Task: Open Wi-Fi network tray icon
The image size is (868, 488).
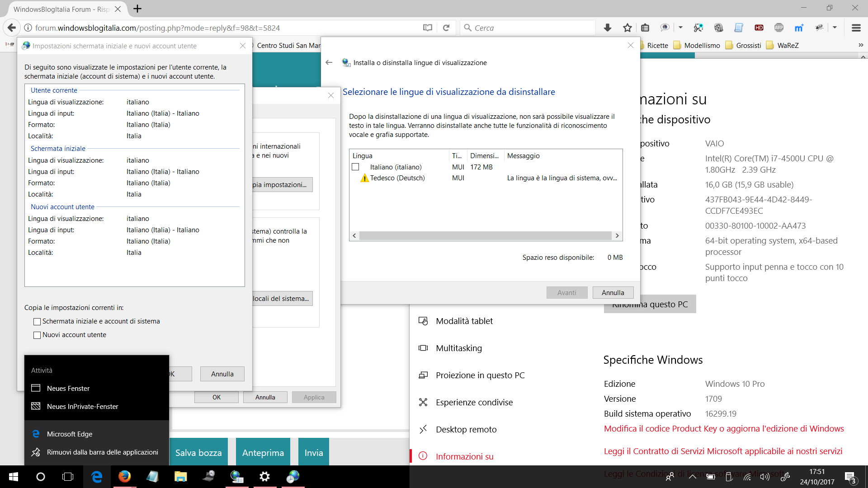Action: click(747, 477)
